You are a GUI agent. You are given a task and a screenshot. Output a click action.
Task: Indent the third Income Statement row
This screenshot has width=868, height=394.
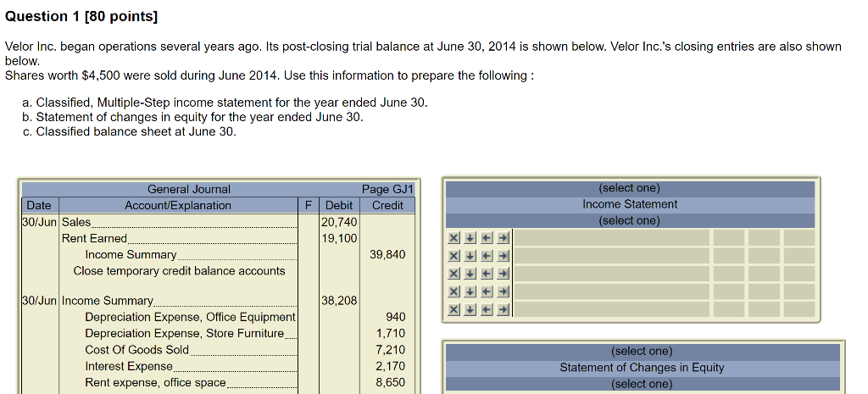pos(503,274)
